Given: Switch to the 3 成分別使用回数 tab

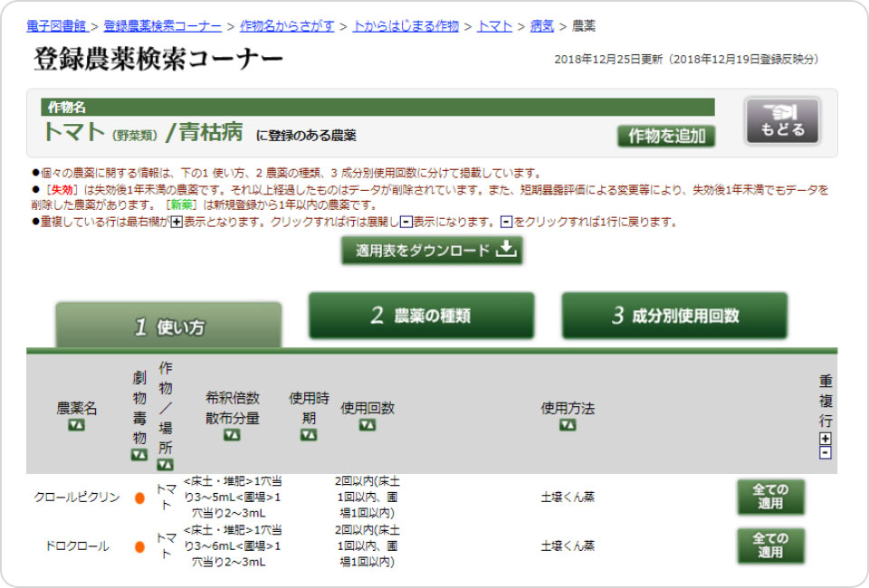Looking at the screenshot, I should tap(674, 316).
